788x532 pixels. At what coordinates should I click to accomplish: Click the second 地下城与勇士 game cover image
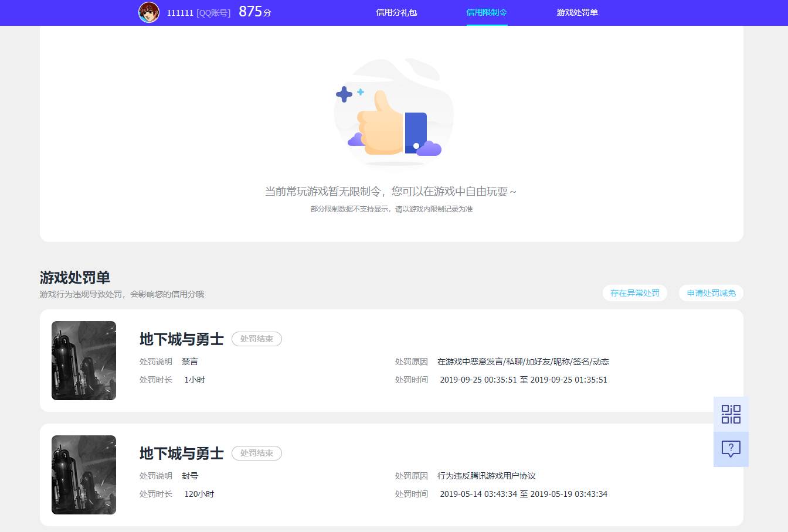coord(83,475)
